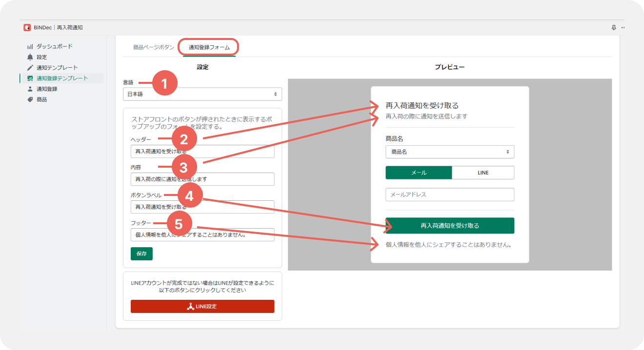Open the more options ellipsis menu
The width and height of the screenshot is (644, 350).
[623, 28]
